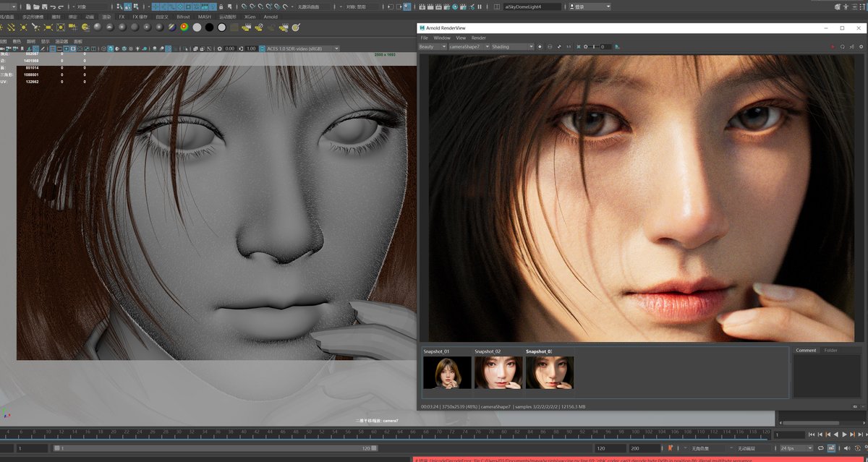This screenshot has height=462, width=868.
Task: Open the cameraShape7 camera dropdown
Action: tap(468, 46)
